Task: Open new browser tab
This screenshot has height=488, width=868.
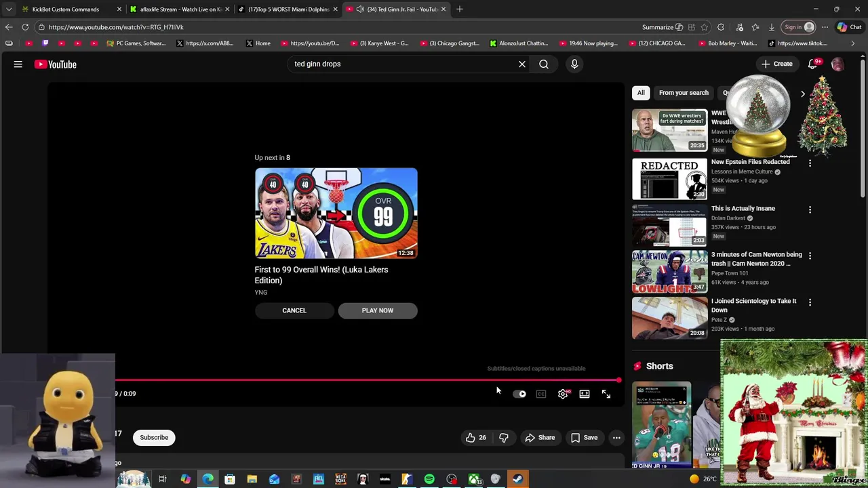Action: [460, 9]
